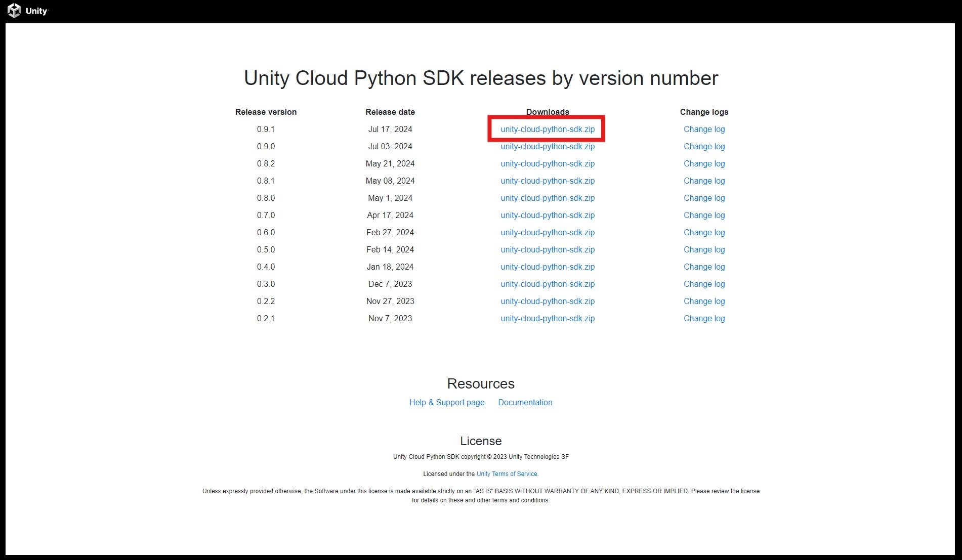Select the date Nov 7, 2023
962x560 pixels.
(390, 318)
